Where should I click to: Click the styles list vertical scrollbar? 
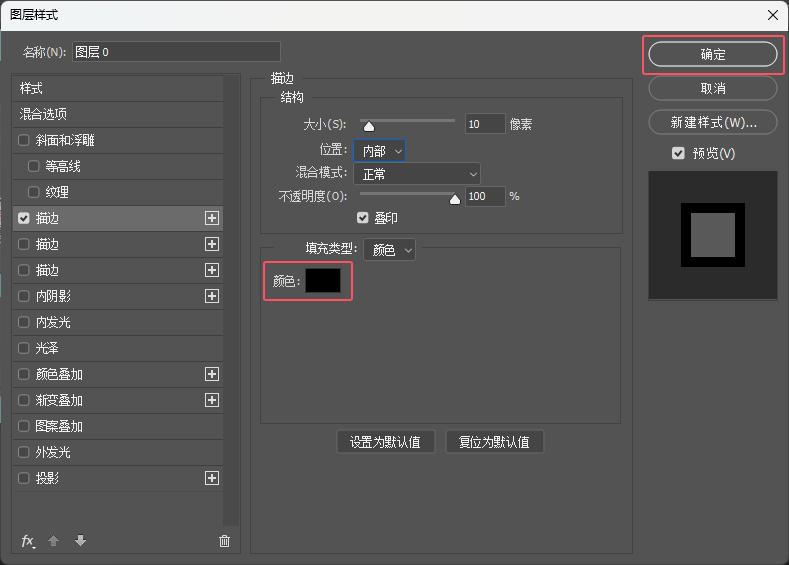point(231,300)
